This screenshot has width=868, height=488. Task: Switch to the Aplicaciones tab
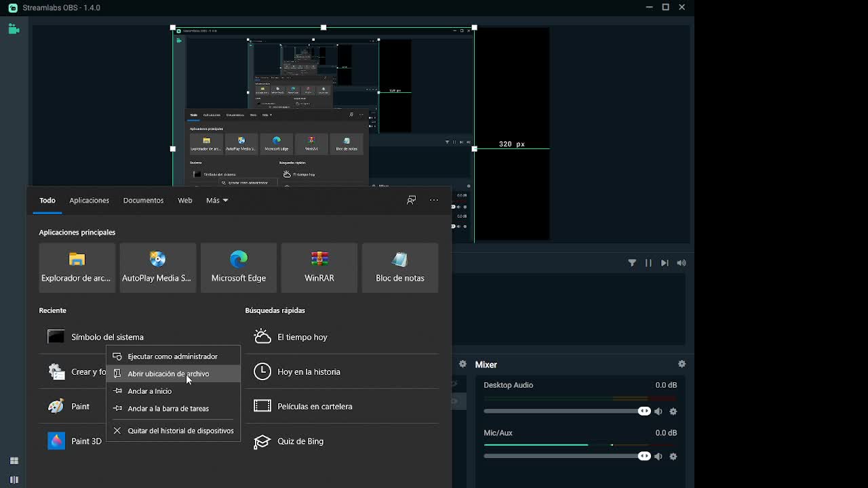click(x=89, y=201)
